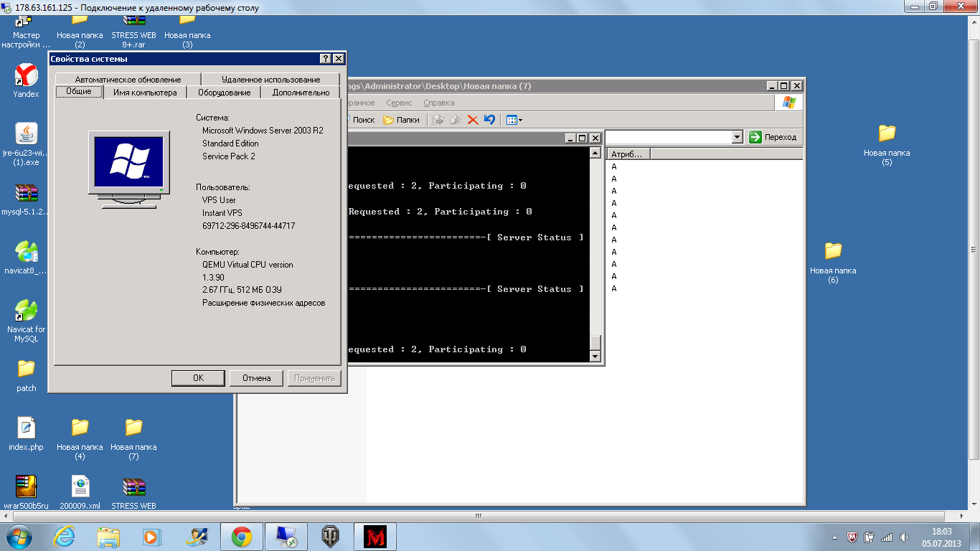Switch to the Оборудование tab
The width and height of the screenshot is (980, 551).
coord(225,93)
